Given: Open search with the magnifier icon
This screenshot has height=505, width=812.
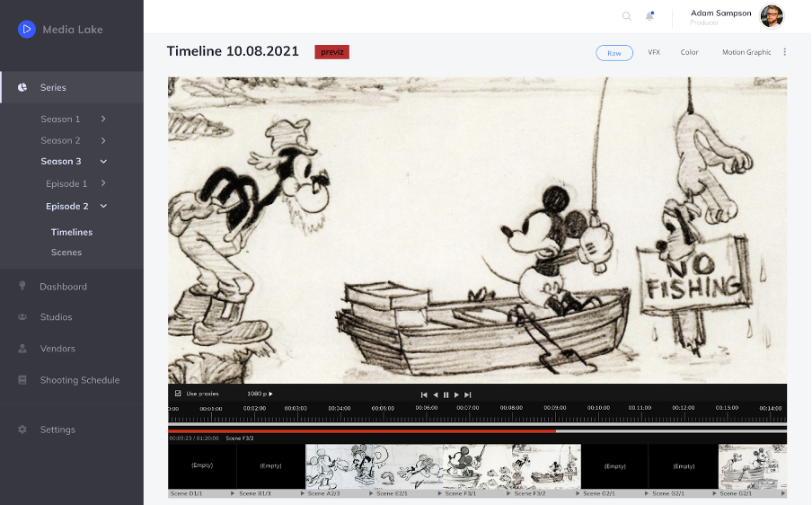Looking at the screenshot, I should tap(627, 16).
